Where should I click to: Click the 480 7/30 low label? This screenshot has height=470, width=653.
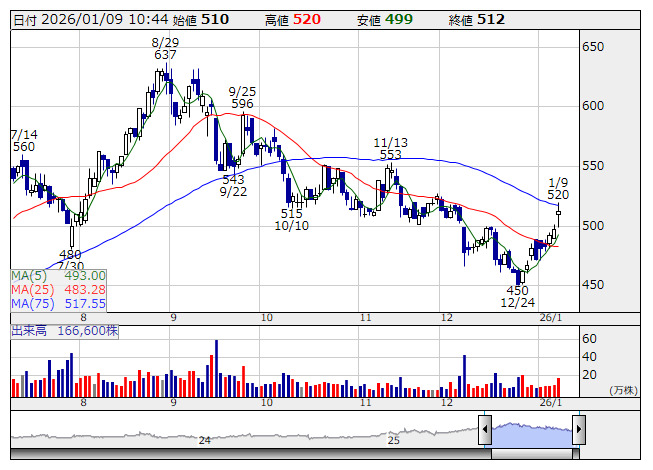[70, 260]
